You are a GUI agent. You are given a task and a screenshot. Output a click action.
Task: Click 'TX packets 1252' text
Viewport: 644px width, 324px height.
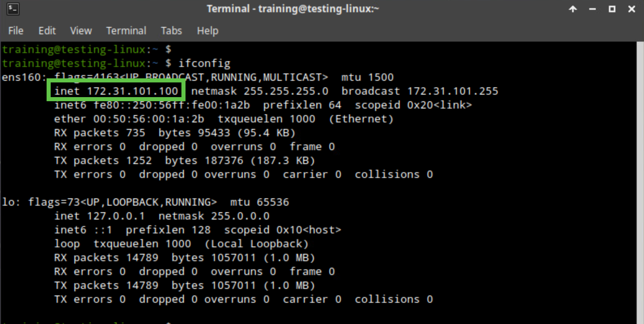103,160
